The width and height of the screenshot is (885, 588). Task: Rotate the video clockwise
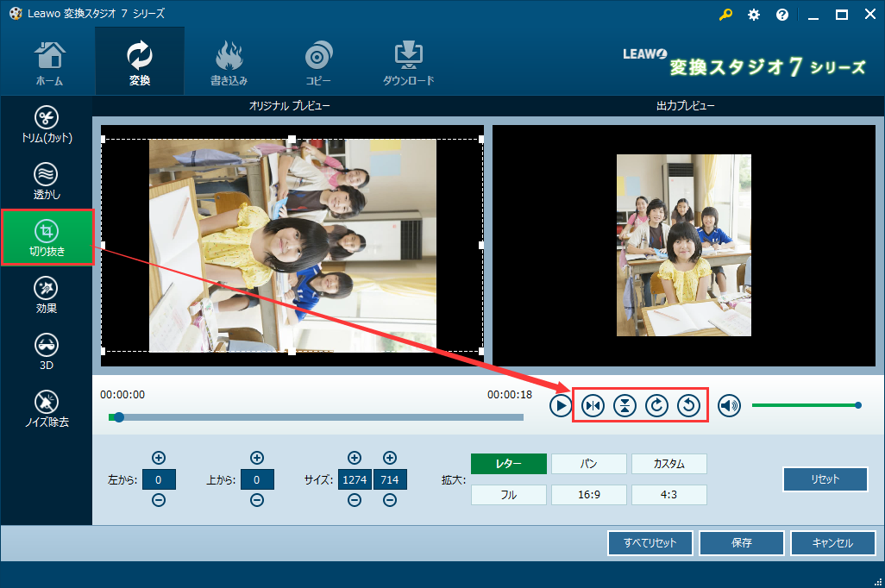click(x=656, y=405)
